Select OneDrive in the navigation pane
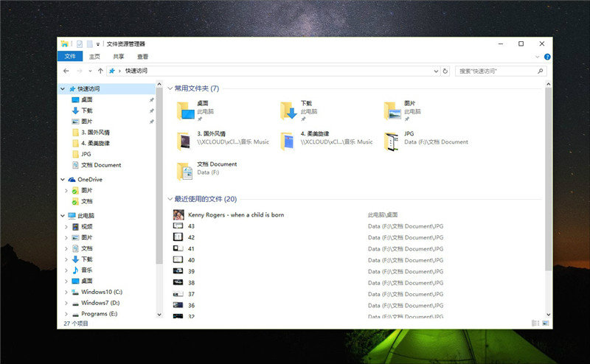 (89, 179)
